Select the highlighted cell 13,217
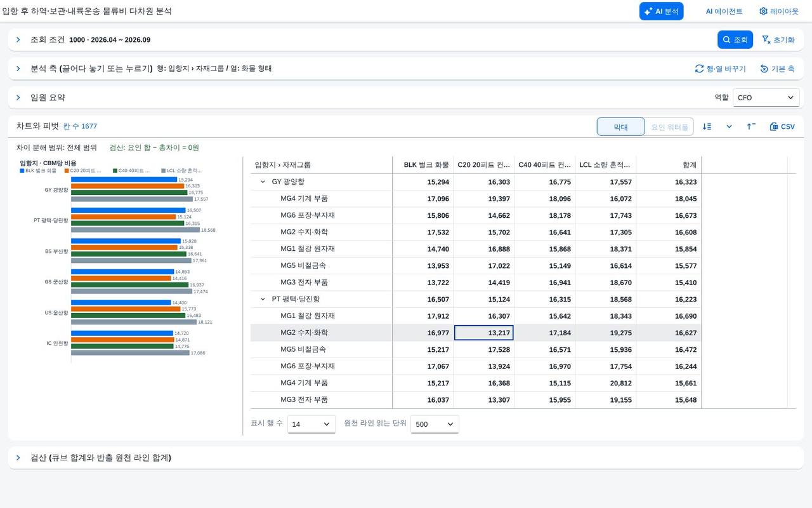812x508 pixels. click(x=484, y=333)
